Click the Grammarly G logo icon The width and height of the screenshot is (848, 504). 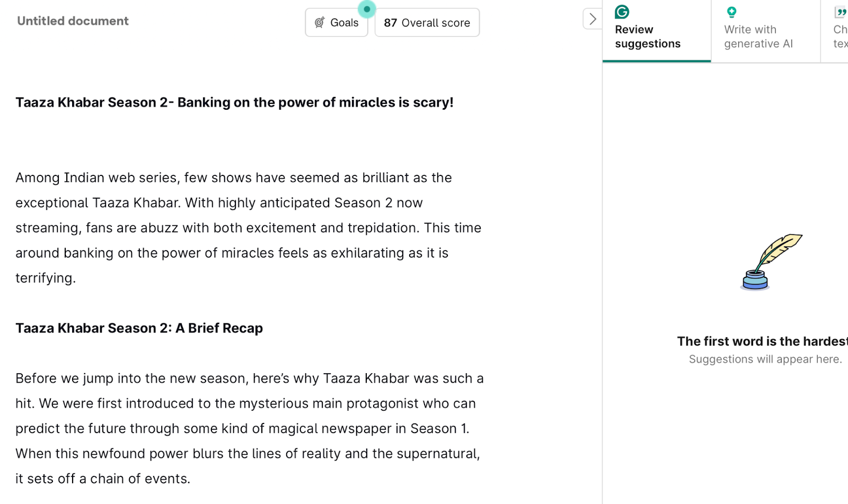(x=622, y=12)
